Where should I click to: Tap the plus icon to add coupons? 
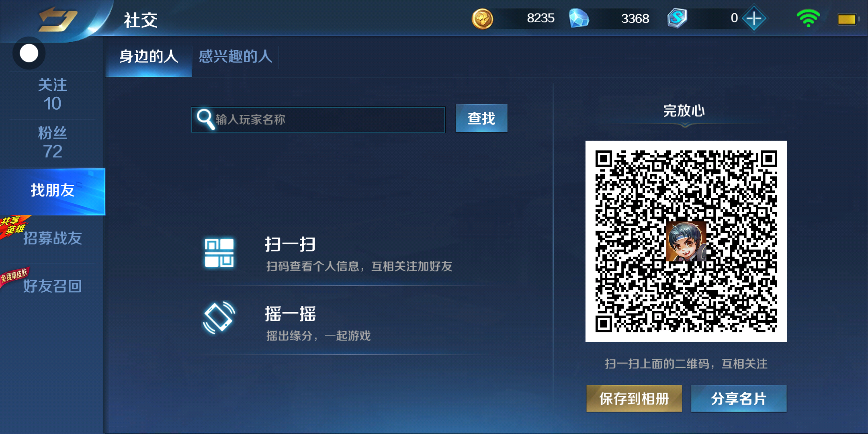coord(754,18)
